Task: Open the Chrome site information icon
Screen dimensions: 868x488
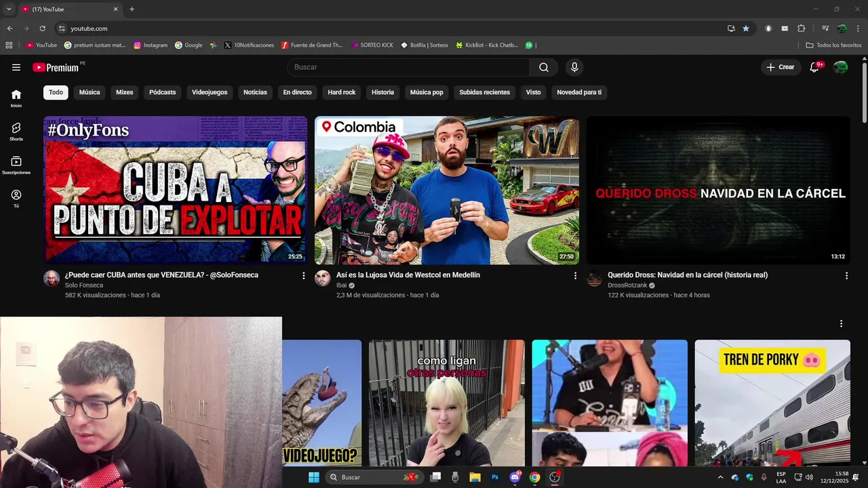Action: (62, 28)
